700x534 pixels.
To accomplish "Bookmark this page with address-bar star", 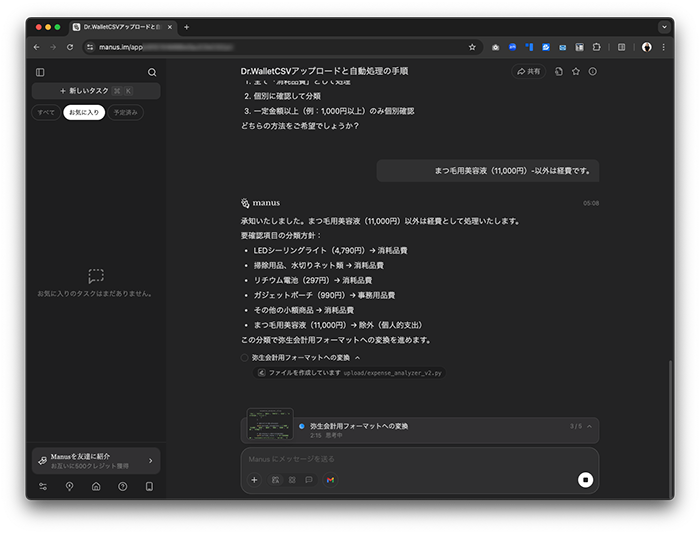I will pyautogui.click(x=472, y=47).
